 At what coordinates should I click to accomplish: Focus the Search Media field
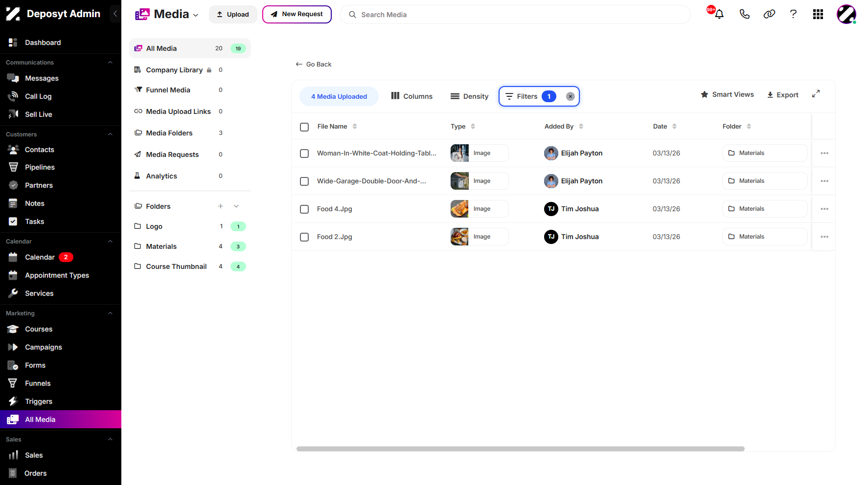515,15
